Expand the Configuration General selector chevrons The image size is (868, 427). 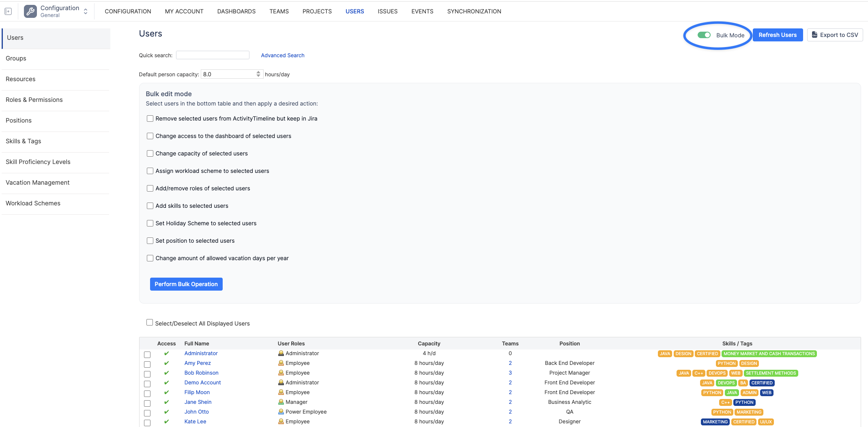pos(86,11)
